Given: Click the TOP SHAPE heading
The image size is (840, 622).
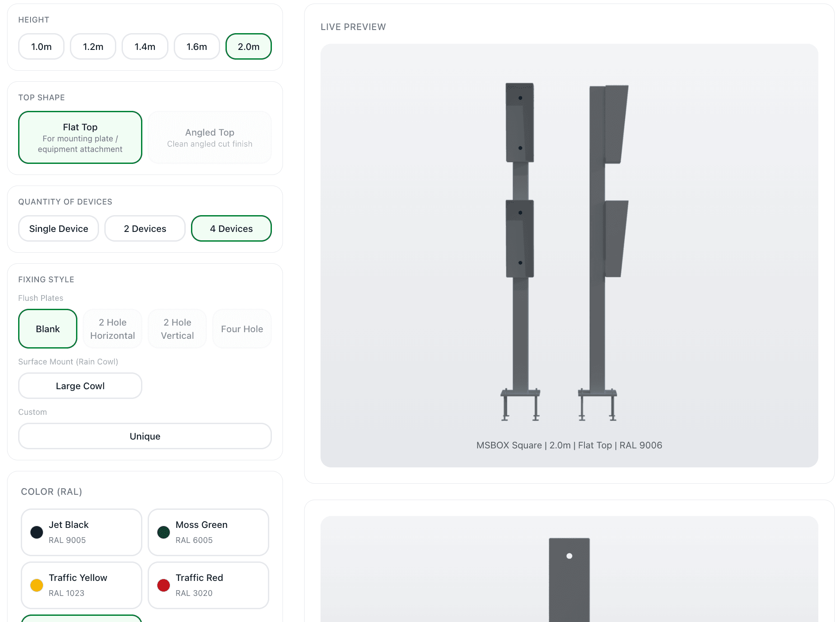Looking at the screenshot, I should 42,98.
